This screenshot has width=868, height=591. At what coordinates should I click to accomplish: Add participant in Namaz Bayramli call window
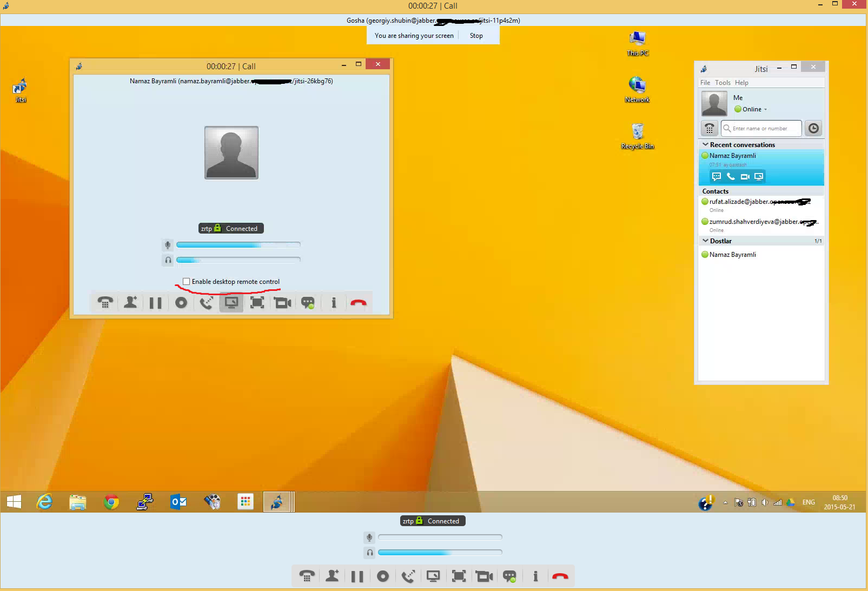[x=130, y=303]
